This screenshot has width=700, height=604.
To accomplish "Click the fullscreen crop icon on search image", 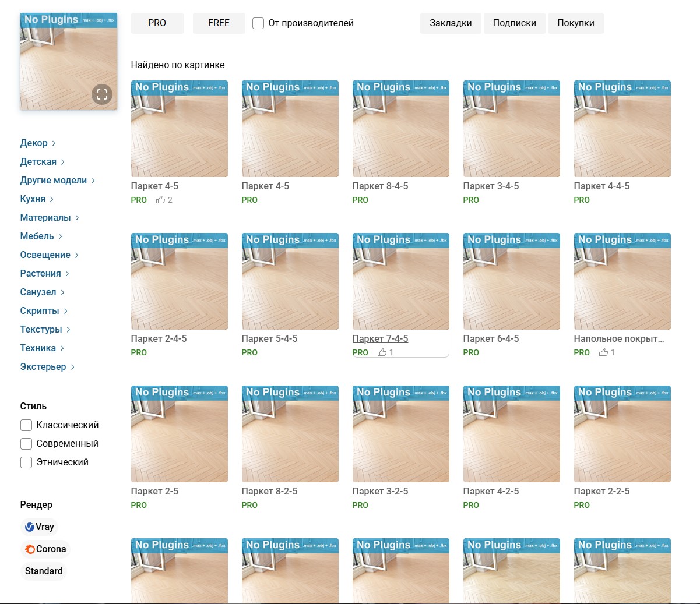I will click(102, 94).
